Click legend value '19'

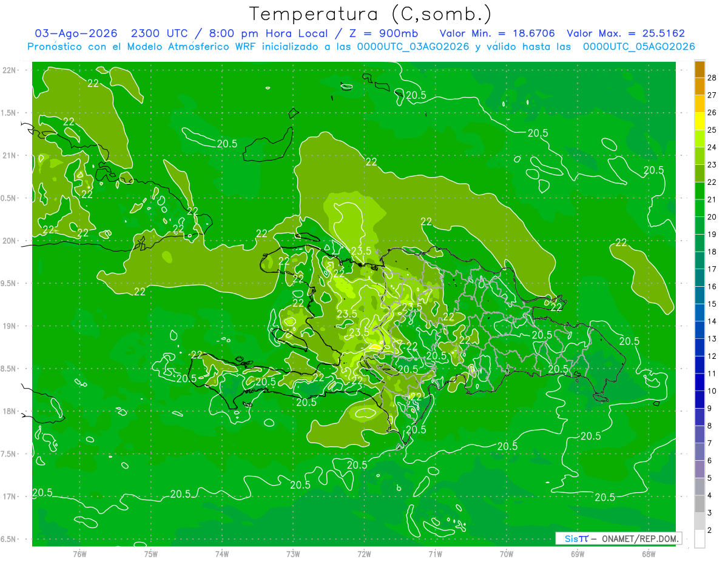[x=713, y=234]
